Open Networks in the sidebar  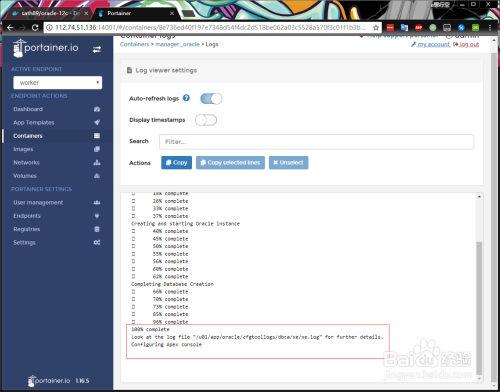coord(26,163)
